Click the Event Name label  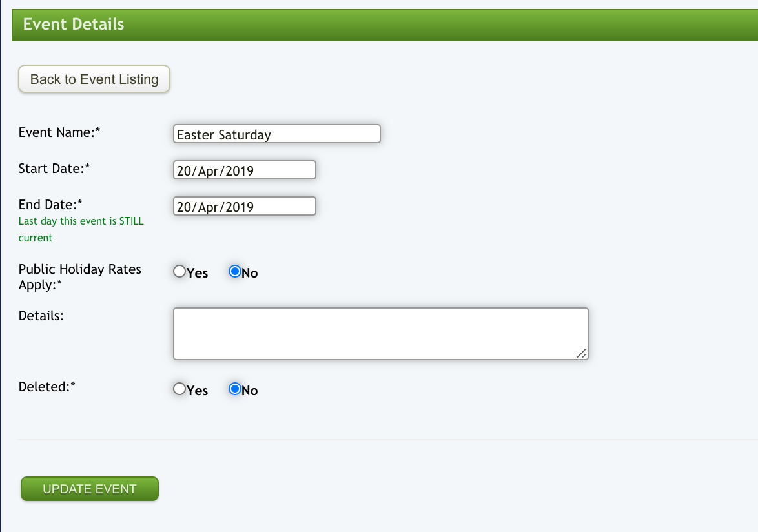click(x=60, y=132)
